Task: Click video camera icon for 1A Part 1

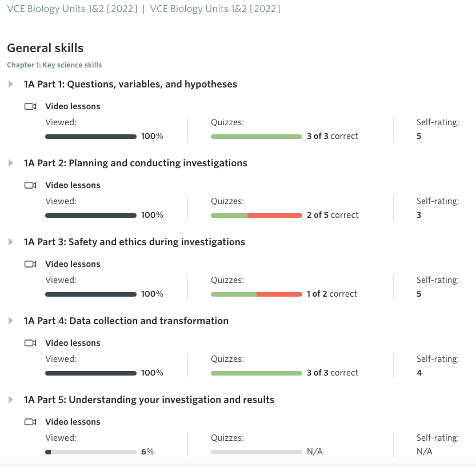Action: pos(30,106)
